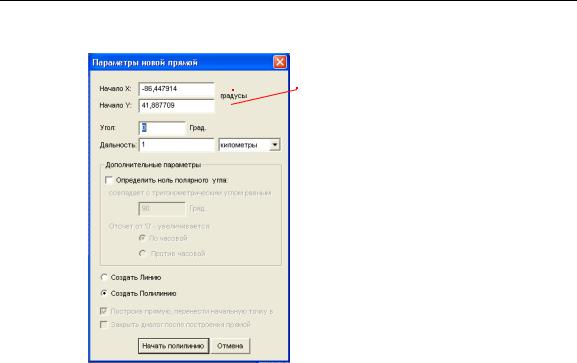
Task: Click the Начало Y input field
Action: (176, 106)
